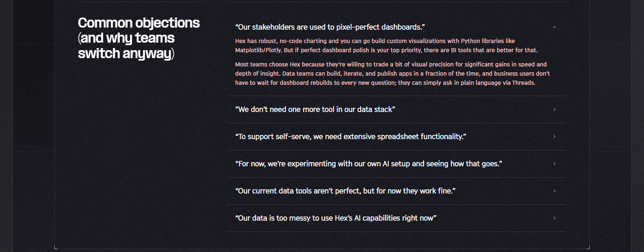The height and width of the screenshot is (252, 644).
Task: Collapse the chevron on the pixel-perfect dashboards objection
Action: pyautogui.click(x=555, y=26)
